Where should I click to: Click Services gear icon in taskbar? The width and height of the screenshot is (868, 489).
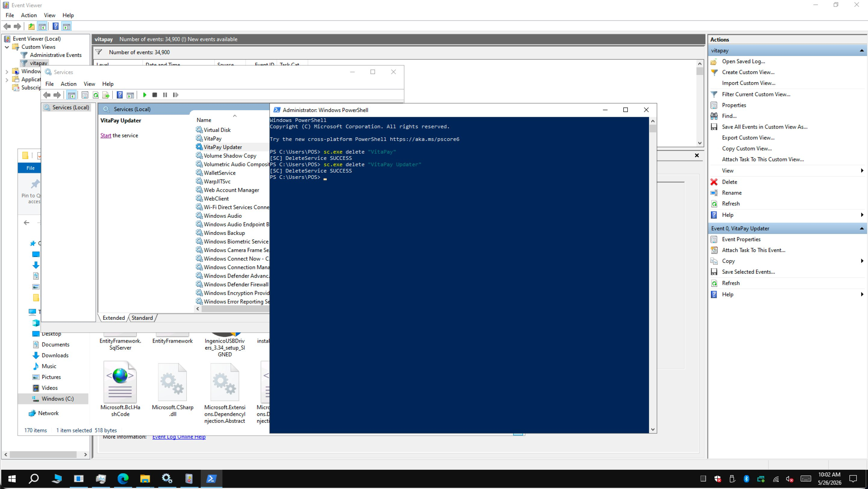167,478
